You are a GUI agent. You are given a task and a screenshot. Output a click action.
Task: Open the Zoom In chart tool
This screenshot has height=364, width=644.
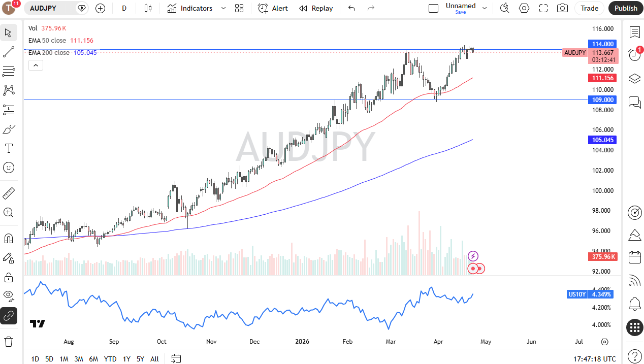coord(8,213)
